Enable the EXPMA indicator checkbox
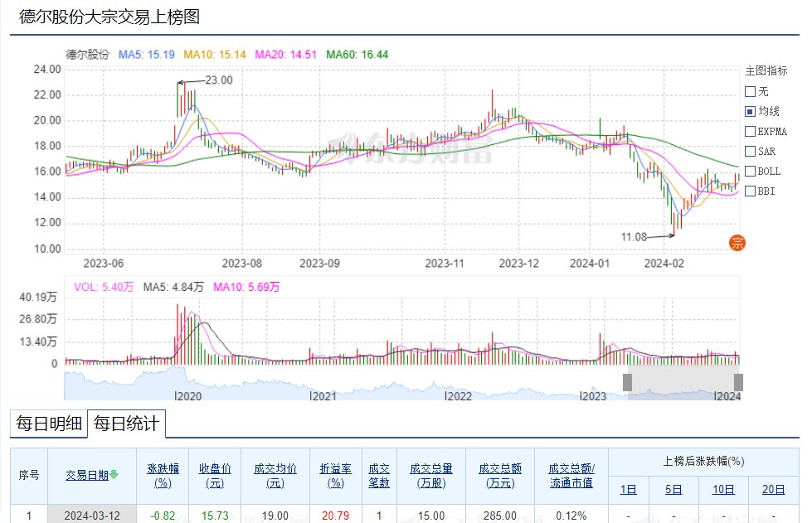This screenshot has height=523, width=812. tap(750, 132)
